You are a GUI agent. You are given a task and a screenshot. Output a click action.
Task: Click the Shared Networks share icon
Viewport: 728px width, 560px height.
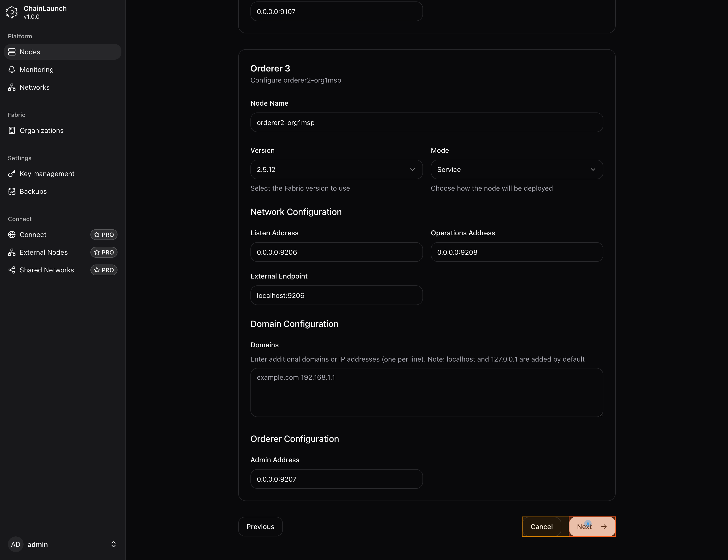tap(12, 270)
